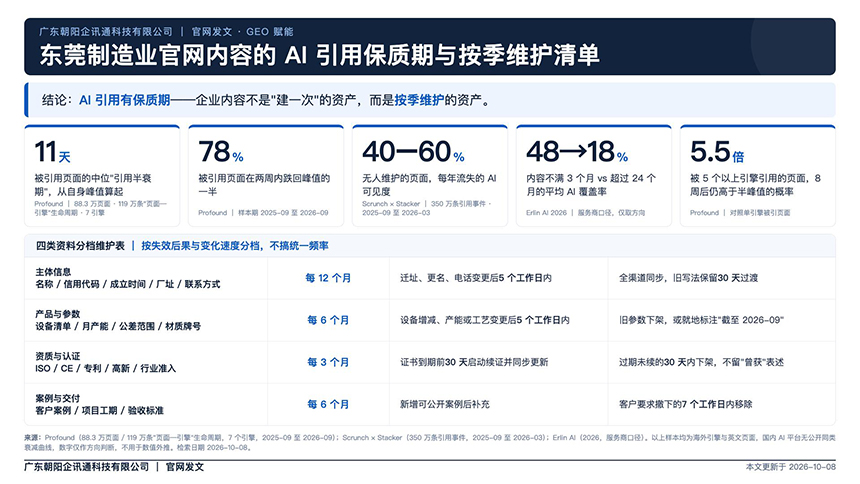
Task: Click description '被引用页面在两周内跌回峰值的一半'
Action: 264,185
